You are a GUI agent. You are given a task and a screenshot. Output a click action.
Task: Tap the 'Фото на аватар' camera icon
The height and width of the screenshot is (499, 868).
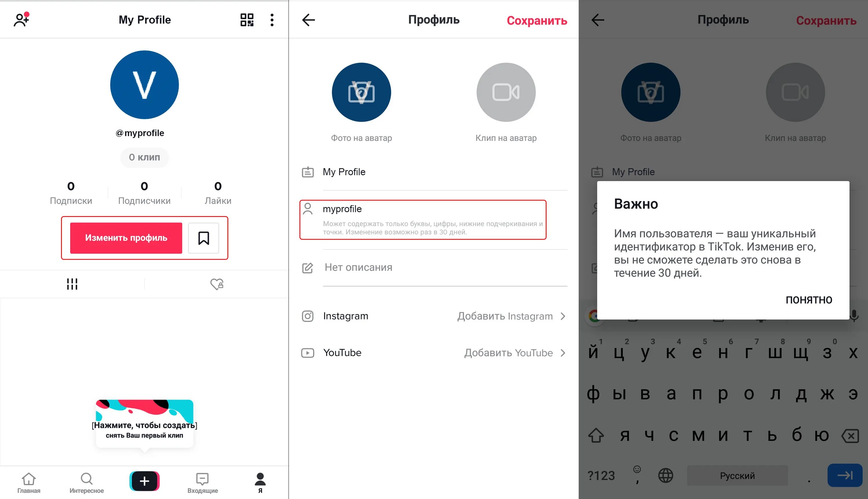361,92
